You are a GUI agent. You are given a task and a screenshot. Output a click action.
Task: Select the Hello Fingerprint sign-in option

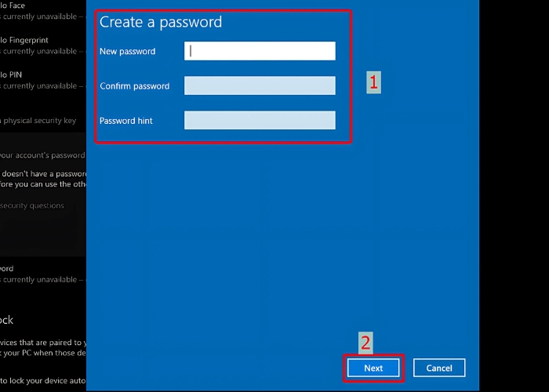tap(25, 39)
